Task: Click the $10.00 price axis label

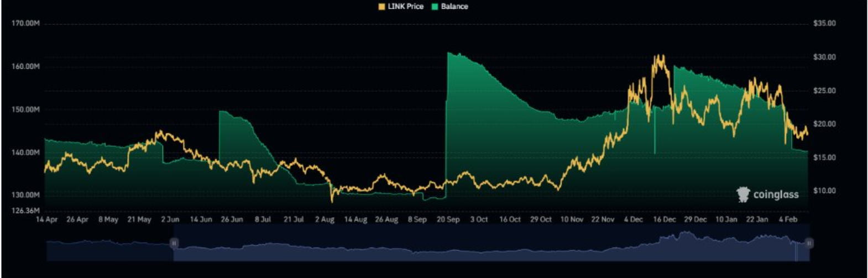Action: (x=824, y=191)
